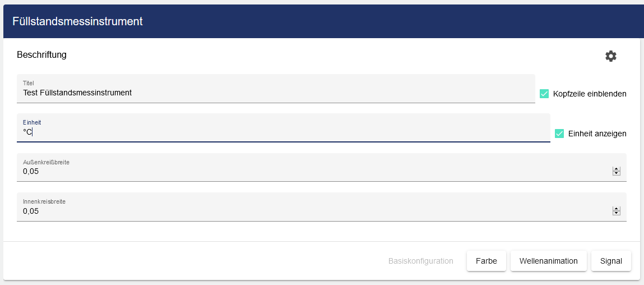Viewport: 644px width, 285px height.
Task: Open the Wellenanimation tab
Action: tap(548, 261)
